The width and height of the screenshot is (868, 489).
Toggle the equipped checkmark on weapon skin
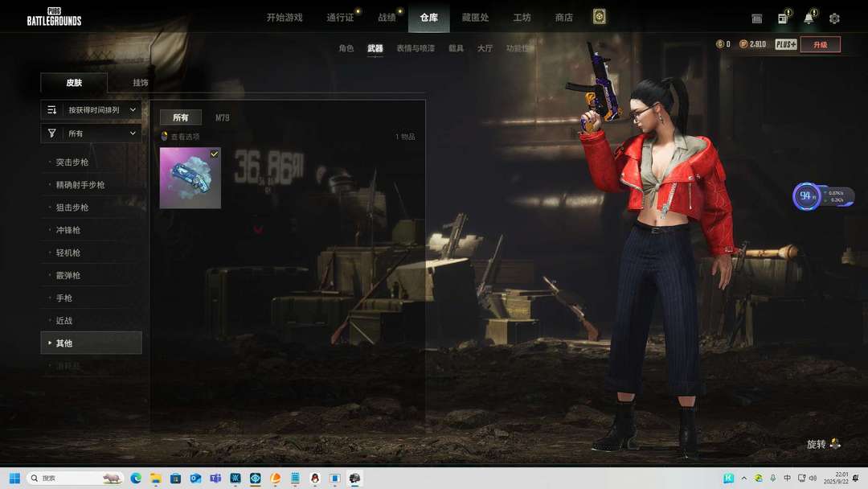coord(215,154)
